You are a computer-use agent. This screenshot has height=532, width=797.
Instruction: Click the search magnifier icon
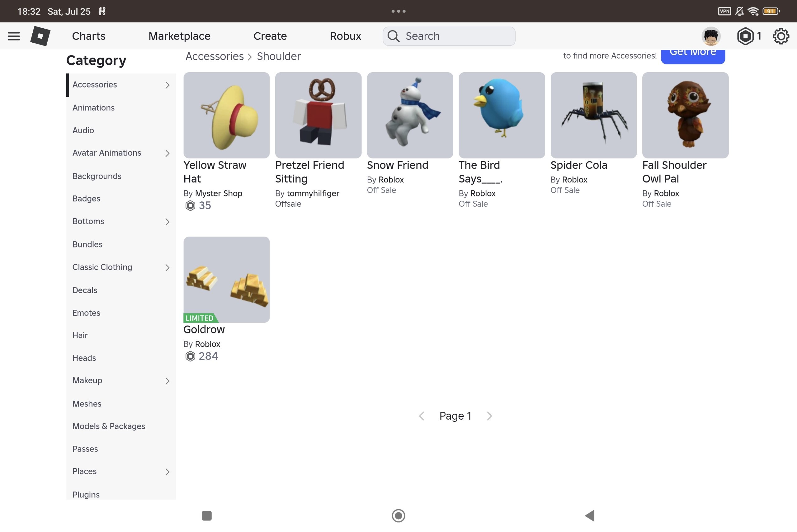(393, 36)
